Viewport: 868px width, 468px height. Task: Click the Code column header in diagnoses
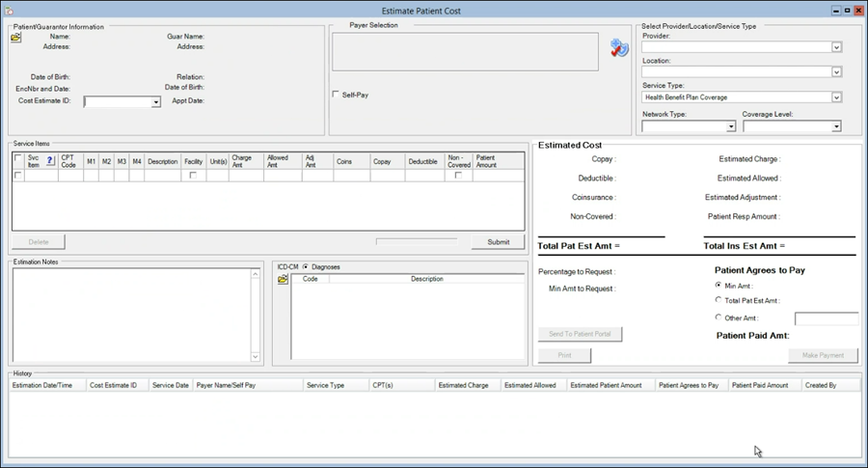pos(310,279)
